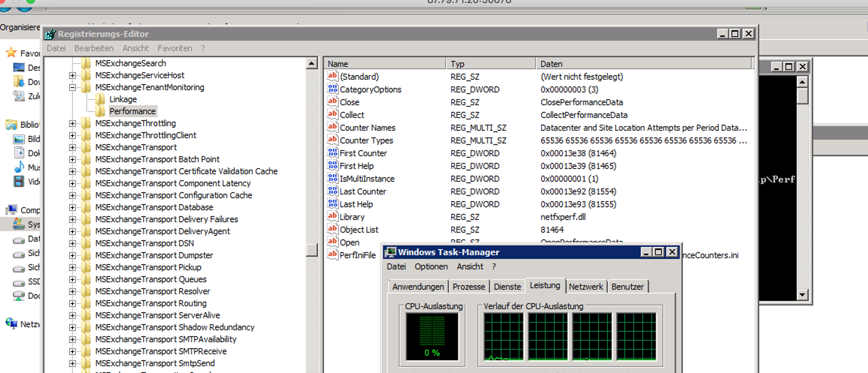This screenshot has width=868, height=373.
Task: Click the Windows Task-Manager title icon
Action: [x=391, y=252]
